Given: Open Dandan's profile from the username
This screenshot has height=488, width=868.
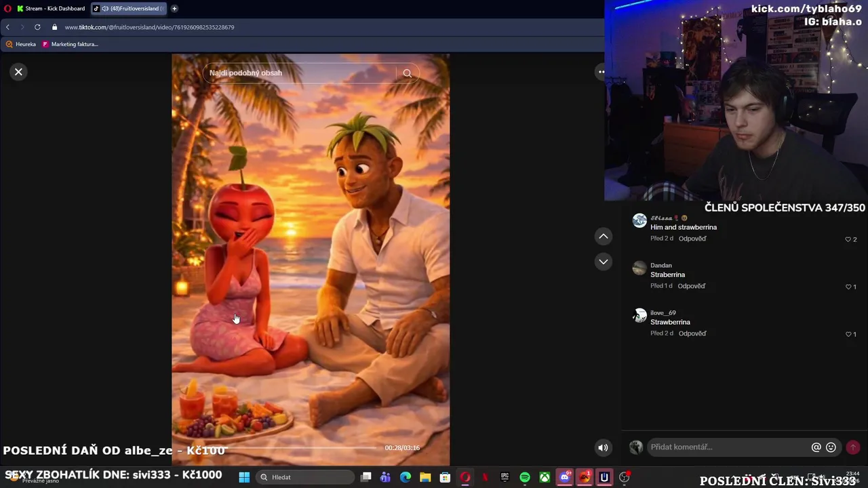Looking at the screenshot, I should point(661,265).
